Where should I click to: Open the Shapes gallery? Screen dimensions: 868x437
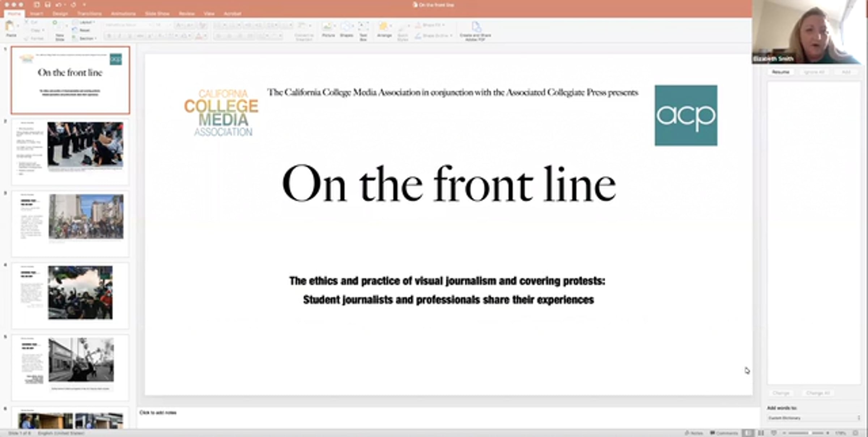point(346,29)
